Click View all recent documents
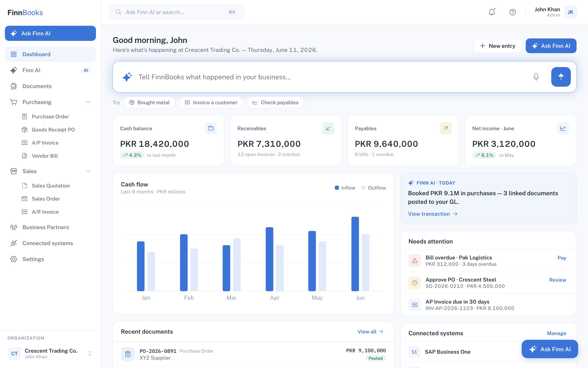The height and width of the screenshot is (368, 588). click(370, 331)
